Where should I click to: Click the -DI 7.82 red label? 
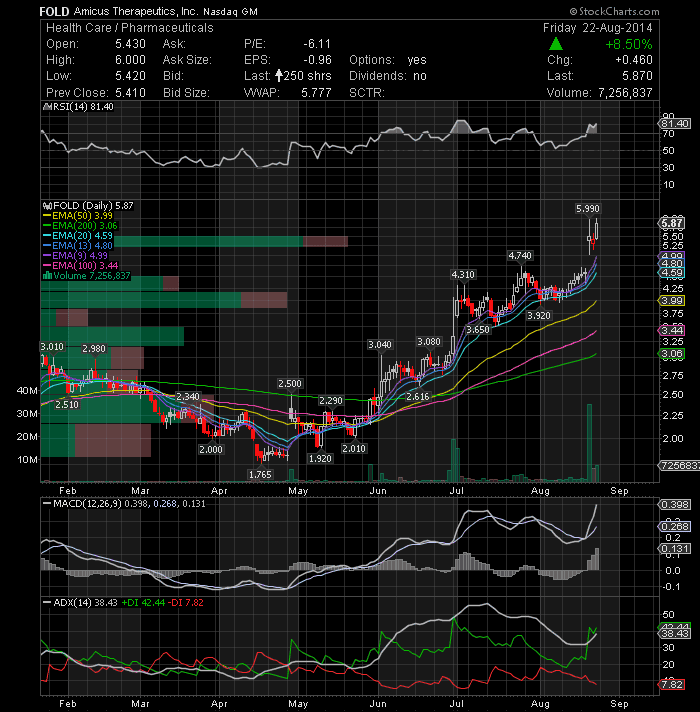point(186,603)
